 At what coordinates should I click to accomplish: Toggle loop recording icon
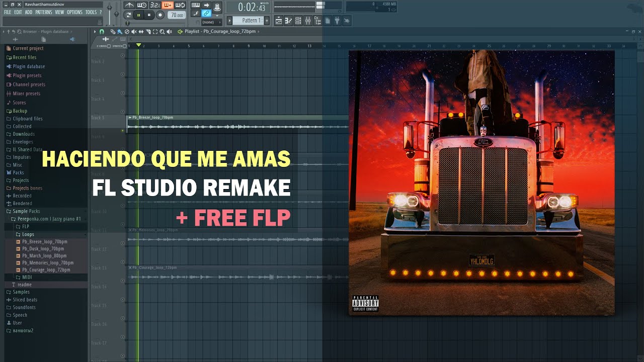[x=180, y=5]
